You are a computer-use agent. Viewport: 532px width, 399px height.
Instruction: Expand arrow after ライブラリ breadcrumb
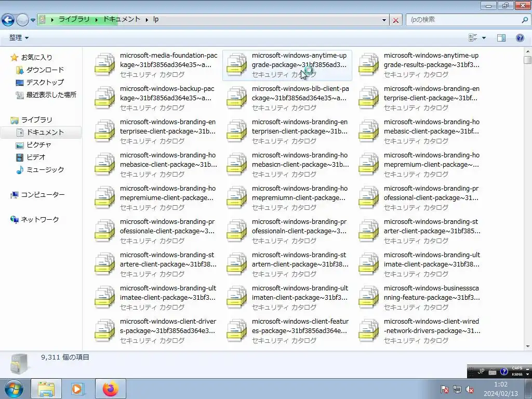(x=96, y=20)
